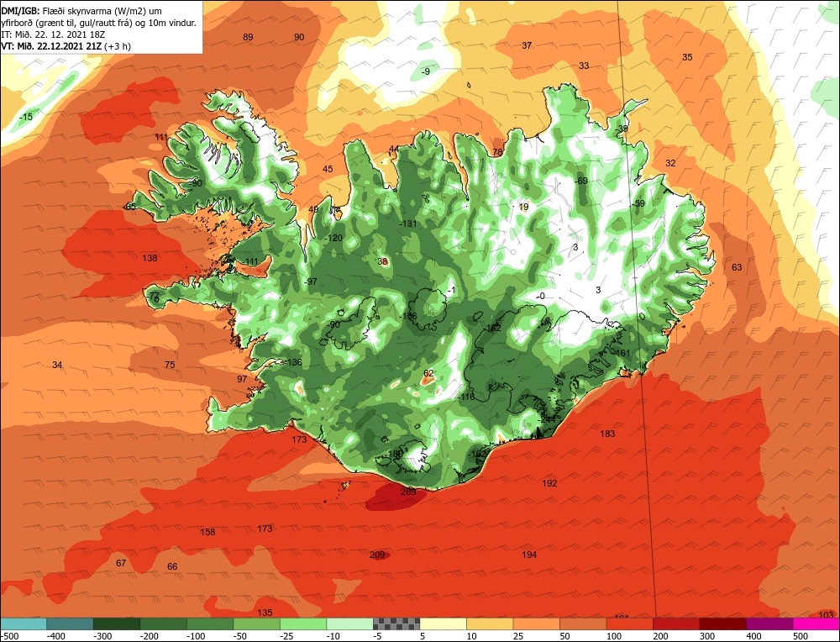Click the magenta swatch right of 500 label
840x642 pixels.
click(x=816, y=624)
